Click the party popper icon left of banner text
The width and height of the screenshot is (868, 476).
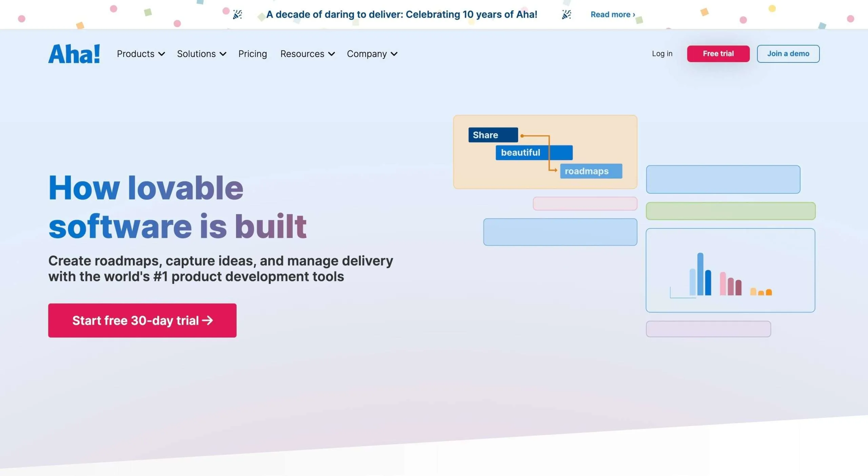tap(237, 15)
